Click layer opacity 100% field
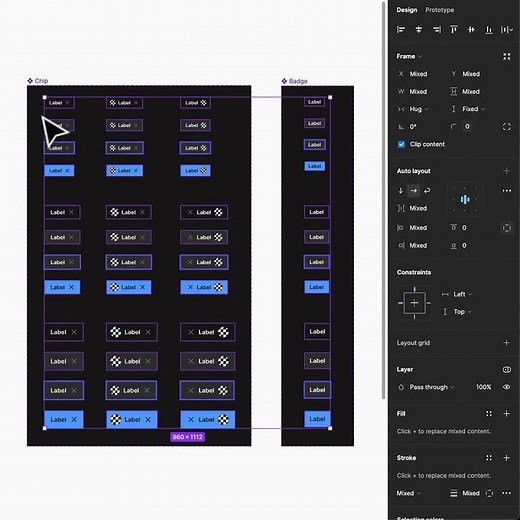The height and width of the screenshot is (520, 520). (483, 387)
